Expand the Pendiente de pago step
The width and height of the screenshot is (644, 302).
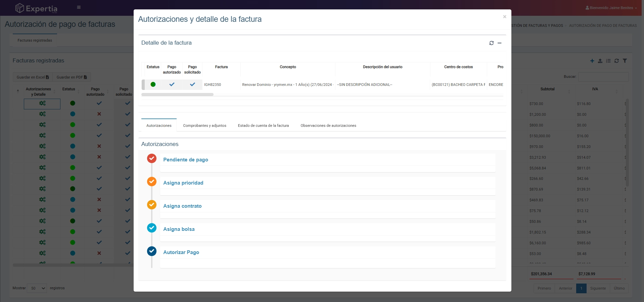click(186, 160)
